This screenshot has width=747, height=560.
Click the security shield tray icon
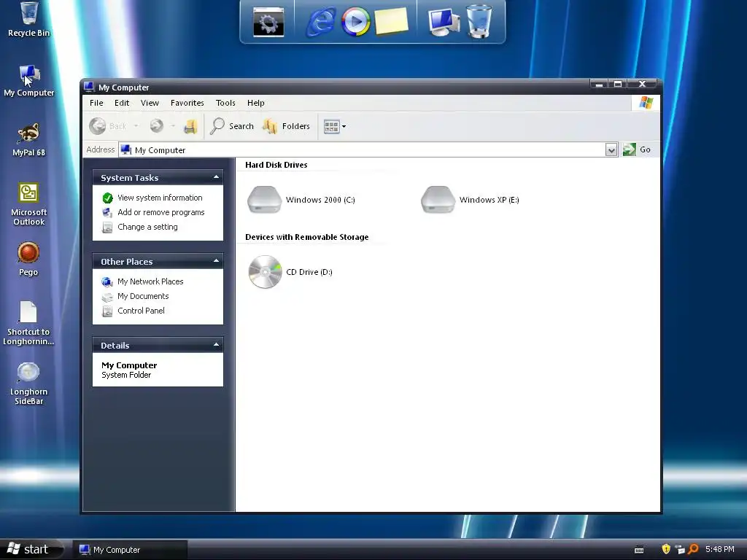666,549
